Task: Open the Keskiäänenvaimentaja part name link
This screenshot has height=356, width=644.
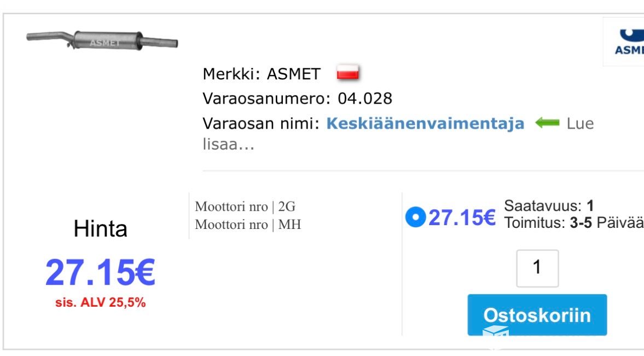Action: point(425,124)
